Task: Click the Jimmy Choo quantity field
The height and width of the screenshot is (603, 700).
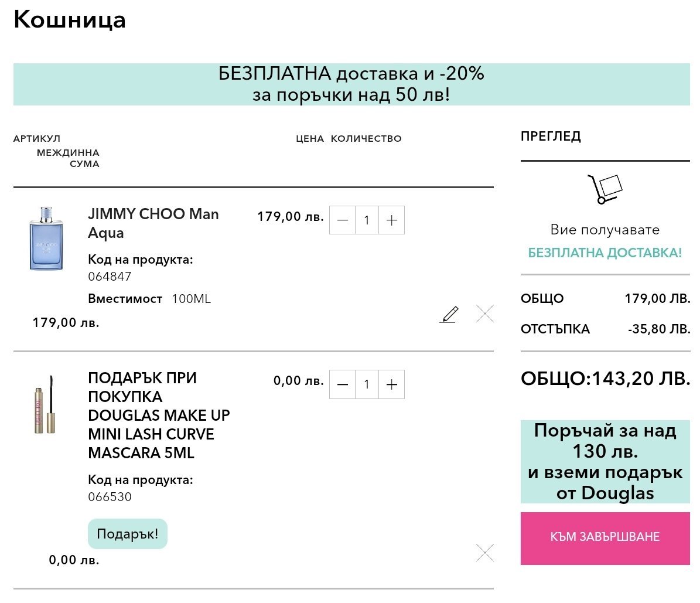Action: [x=367, y=220]
